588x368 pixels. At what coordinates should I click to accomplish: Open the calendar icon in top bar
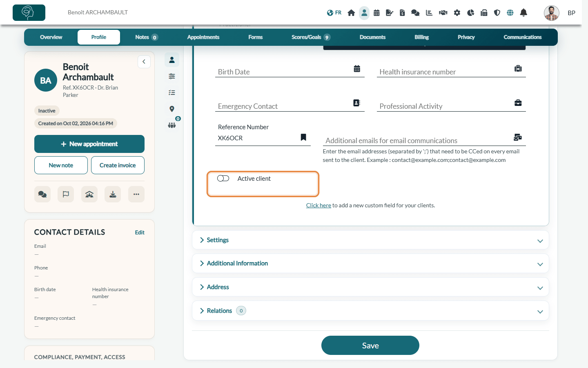tap(376, 13)
